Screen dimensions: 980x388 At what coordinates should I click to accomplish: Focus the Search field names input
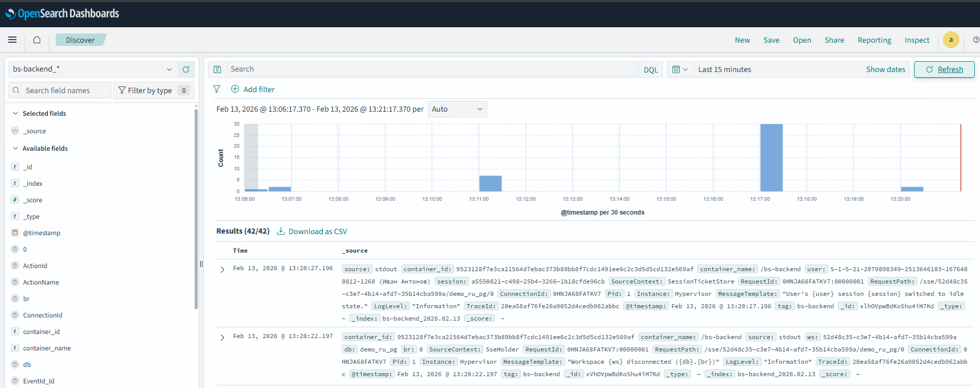[x=65, y=91]
